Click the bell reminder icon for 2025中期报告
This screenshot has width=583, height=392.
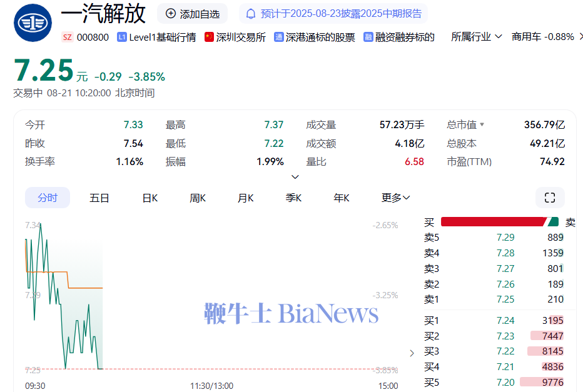pyautogui.click(x=251, y=14)
